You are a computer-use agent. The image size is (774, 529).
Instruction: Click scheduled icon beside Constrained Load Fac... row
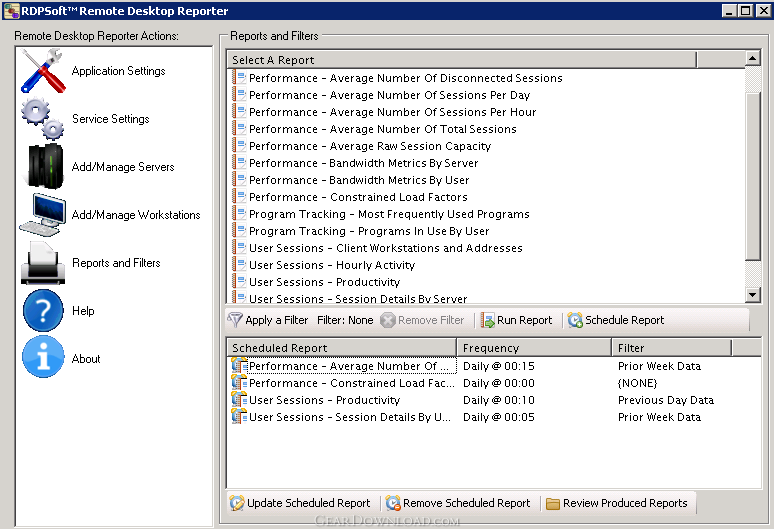point(239,382)
